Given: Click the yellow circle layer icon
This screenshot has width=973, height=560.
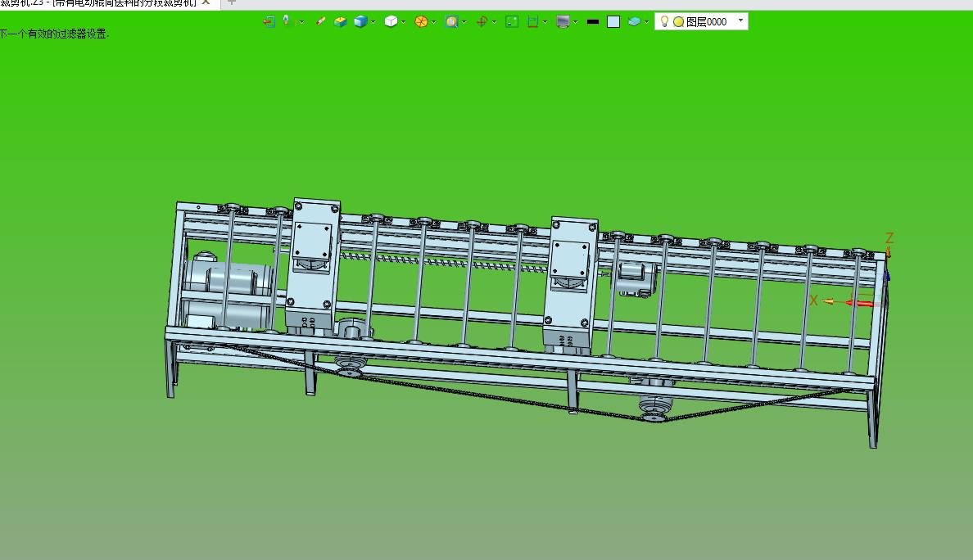Looking at the screenshot, I should coord(678,22).
